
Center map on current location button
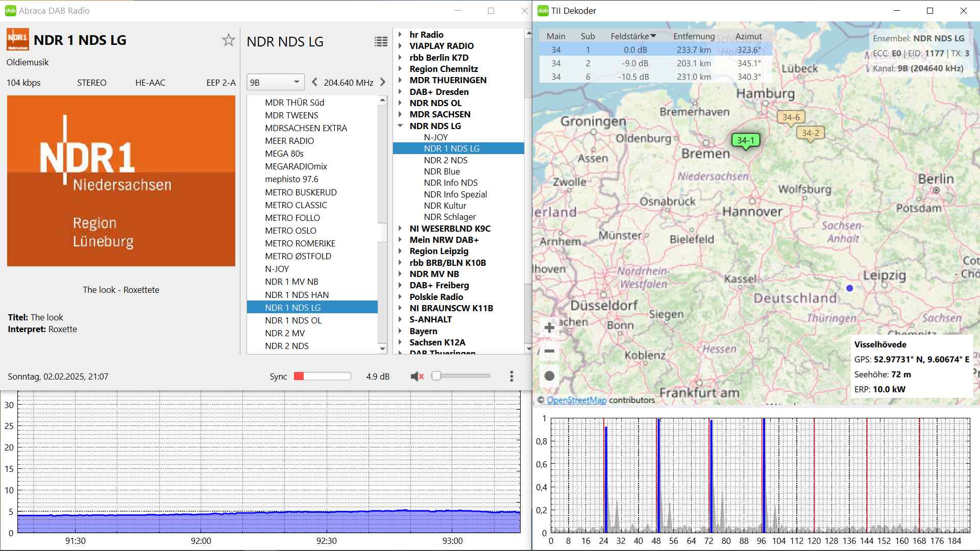[x=549, y=376]
